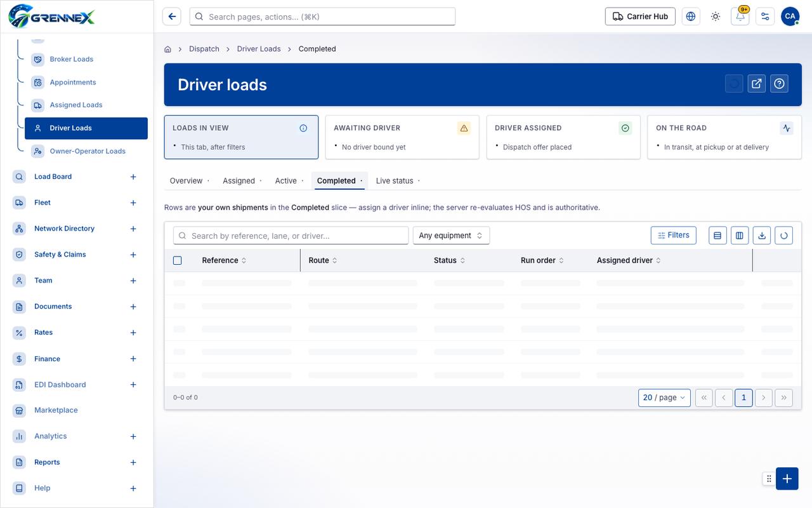This screenshot has height=508, width=812.
Task: Expand the Finance menu section
Action: click(133, 359)
